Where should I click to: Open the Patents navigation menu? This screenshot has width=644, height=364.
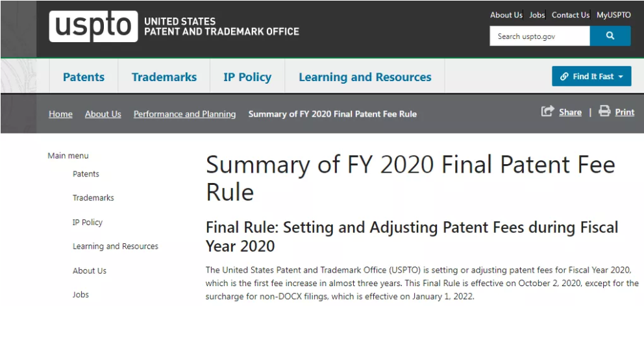click(x=84, y=77)
